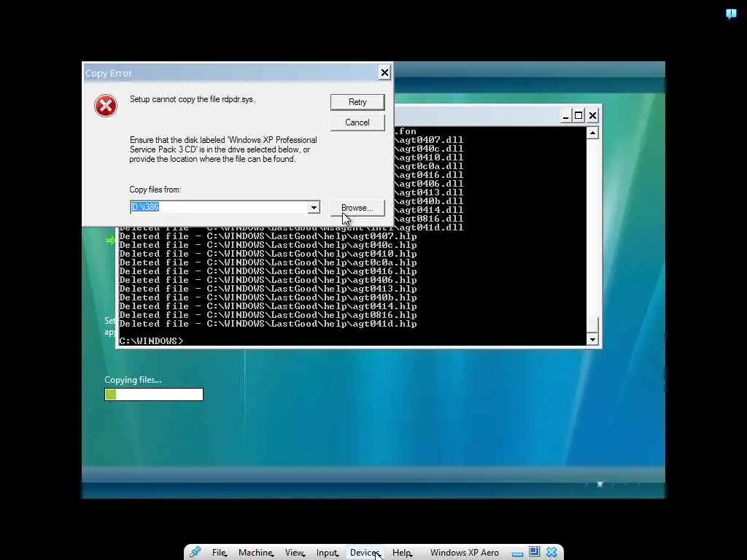Click the line ending agt0c0a.hlp
The height and width of the screenshot is (560, 747).
click(x=268, y=262)
